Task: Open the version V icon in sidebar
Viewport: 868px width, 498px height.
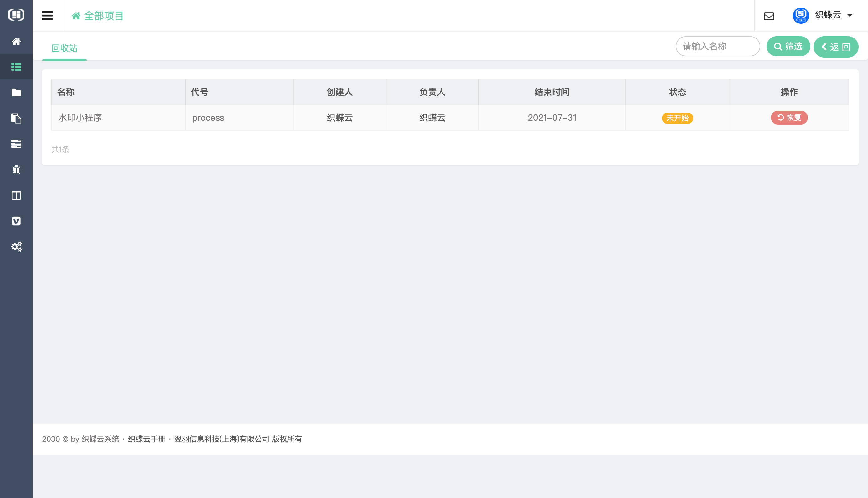Action: 16,221
